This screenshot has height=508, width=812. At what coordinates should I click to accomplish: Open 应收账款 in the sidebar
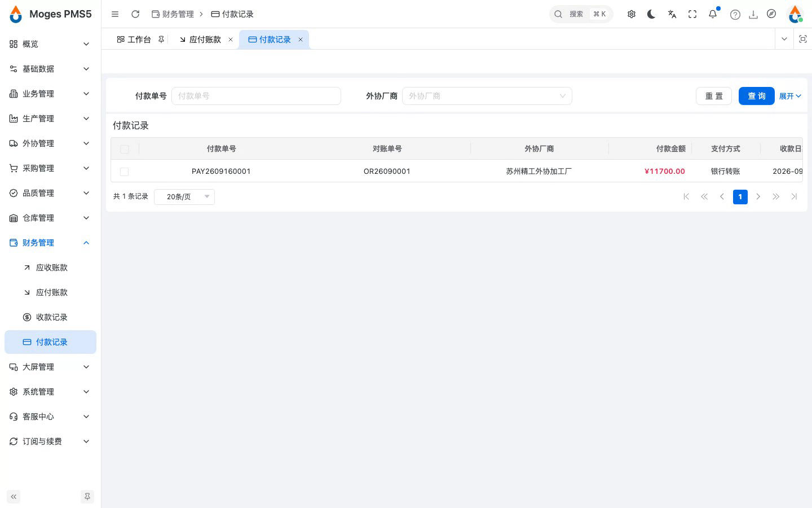(x=50, y=268)
